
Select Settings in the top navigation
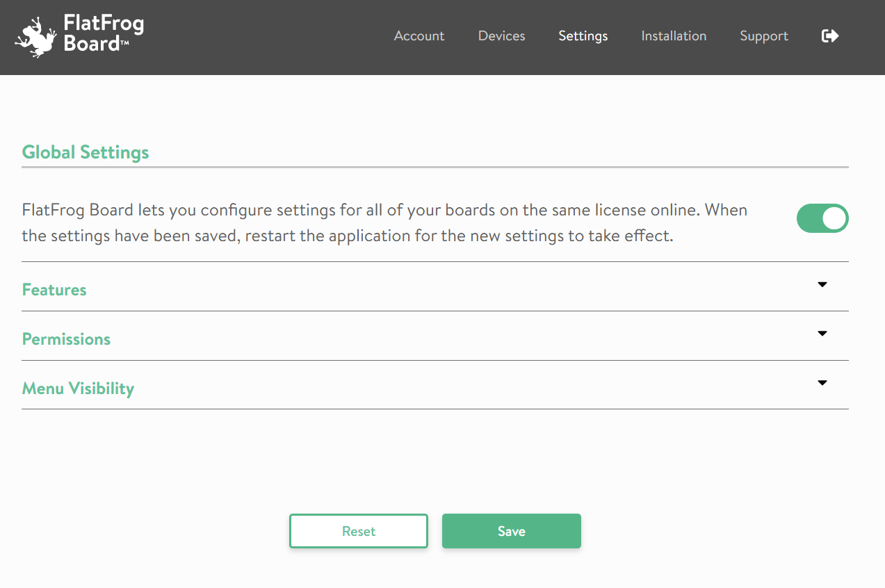tap(583, 36)
